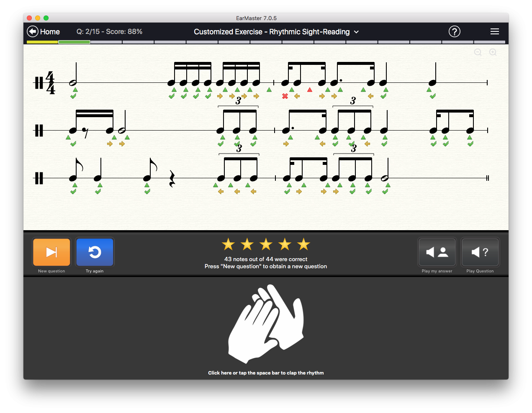Open the help dialog via question mark icon
Viewport: 532px width, 413px height.
tap(454, 31)
